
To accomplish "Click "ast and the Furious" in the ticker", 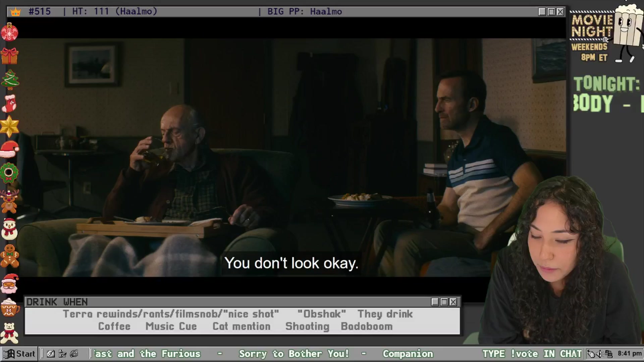I will point(147,354).
